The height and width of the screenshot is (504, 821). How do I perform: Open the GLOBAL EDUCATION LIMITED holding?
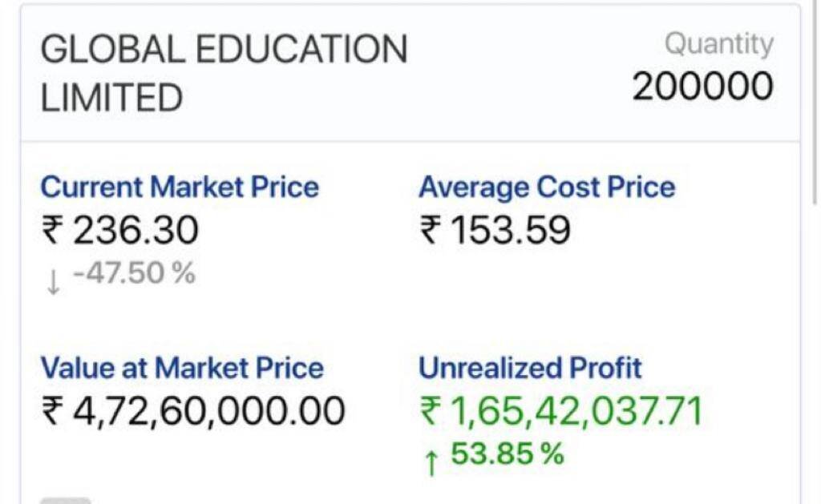224,74
